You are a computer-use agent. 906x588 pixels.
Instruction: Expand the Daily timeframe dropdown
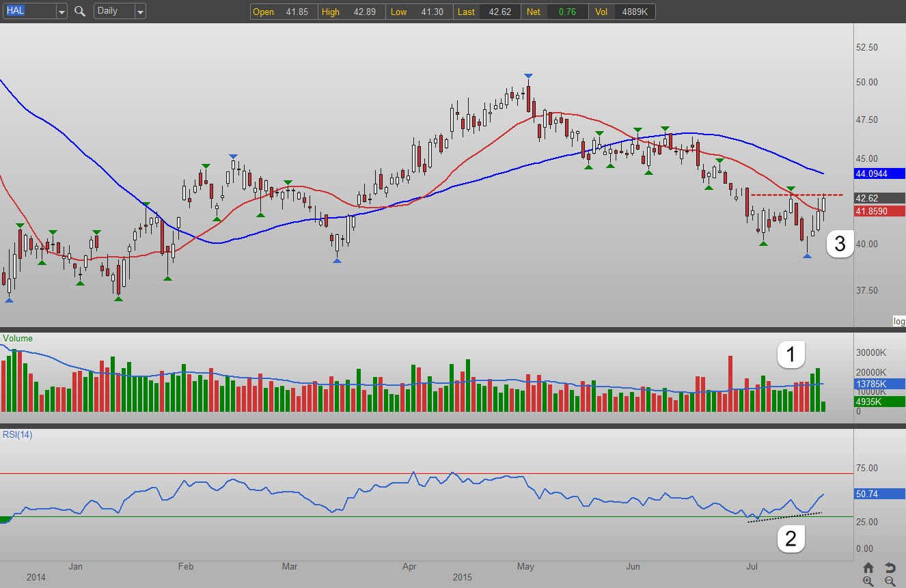(x=140, y=12)
